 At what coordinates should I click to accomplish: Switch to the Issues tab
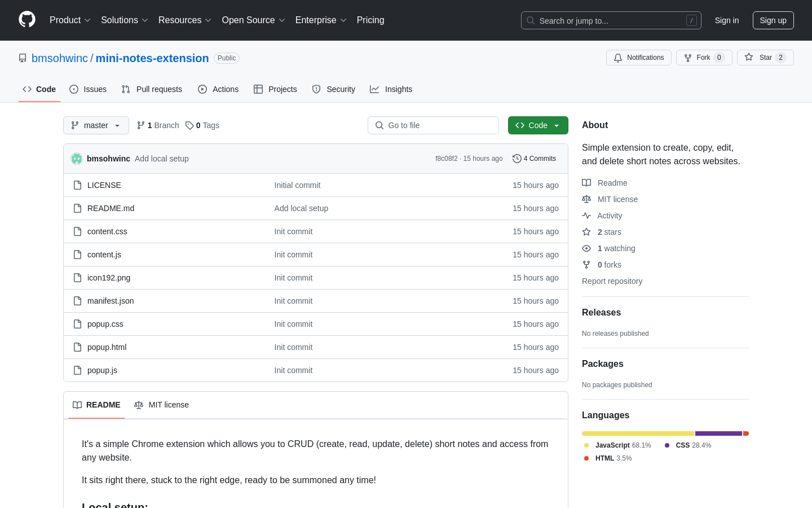click(x=88, y=89)
